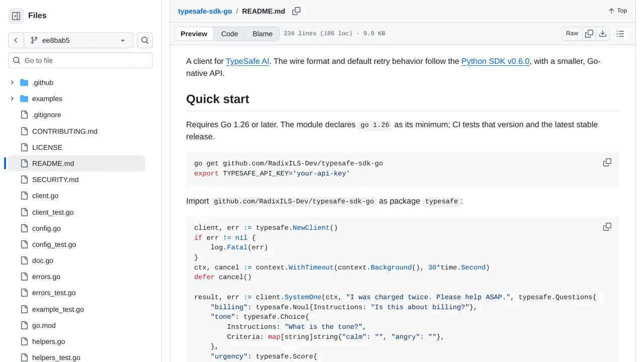Copy the NewClient code example
Screen dimensions: 644x362
click(607, 227)
